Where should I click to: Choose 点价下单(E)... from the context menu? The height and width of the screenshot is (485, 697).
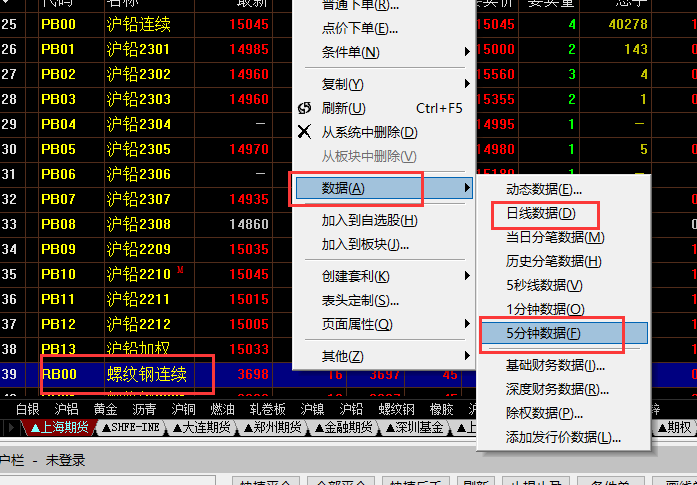click(360, 28)
